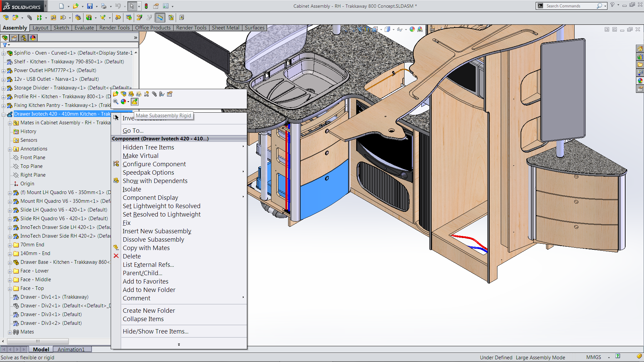Expand the Face - Lower folder

pos(10,271)
